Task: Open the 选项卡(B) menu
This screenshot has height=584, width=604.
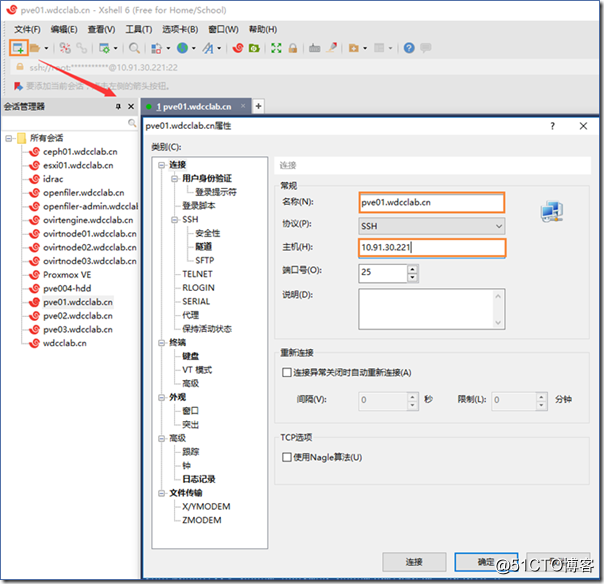Action: tap(180, 29)
